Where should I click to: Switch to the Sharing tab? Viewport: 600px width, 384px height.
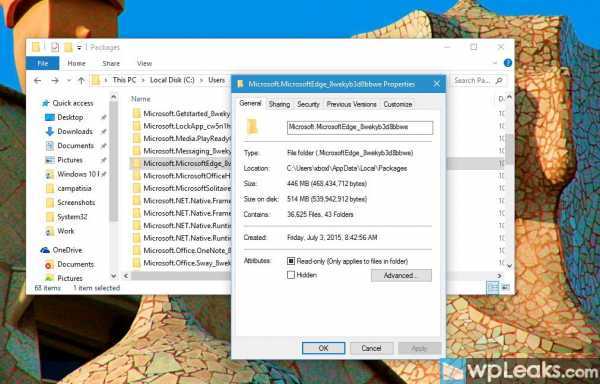click(x=279, y=104)
